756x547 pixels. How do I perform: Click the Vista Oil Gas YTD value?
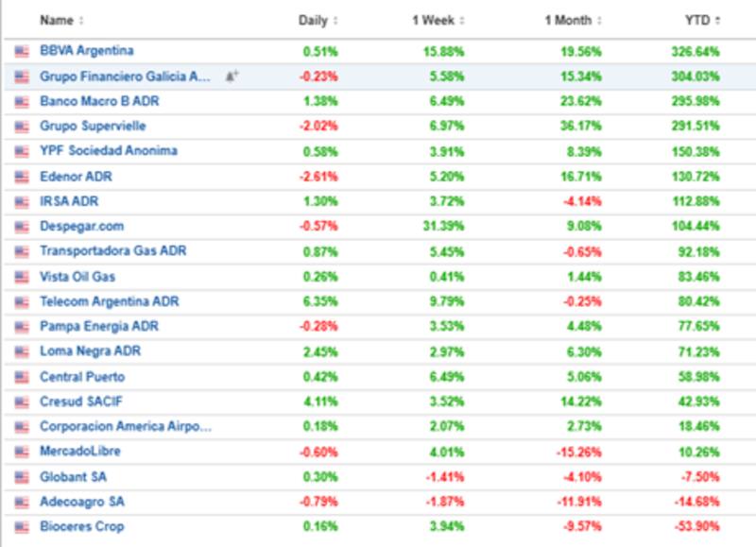[x=700, y=277]
